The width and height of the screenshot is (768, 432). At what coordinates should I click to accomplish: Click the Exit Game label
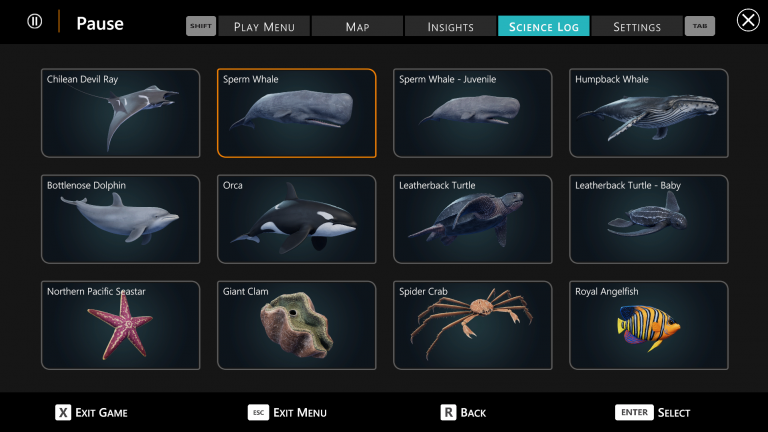tap(101, 413)
